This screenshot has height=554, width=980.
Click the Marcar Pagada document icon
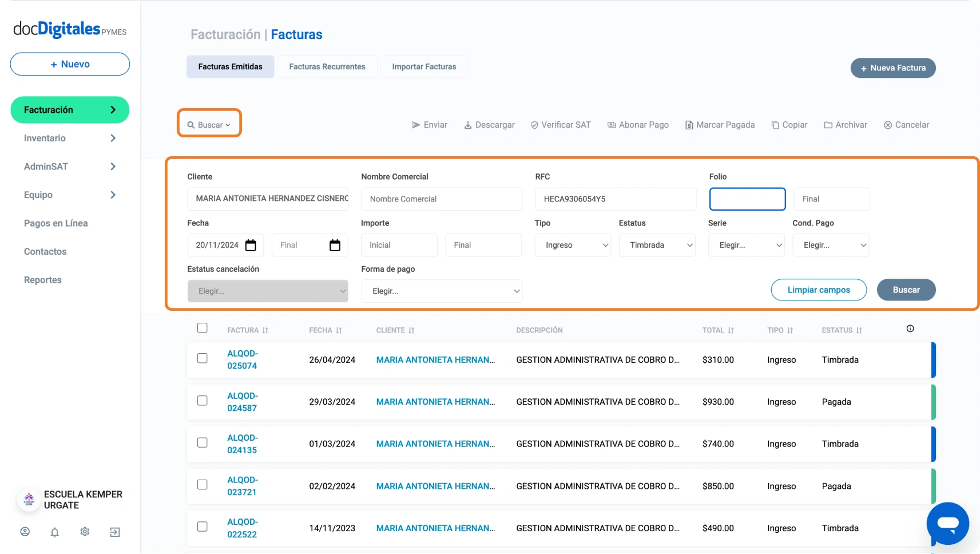coord(689,125)
